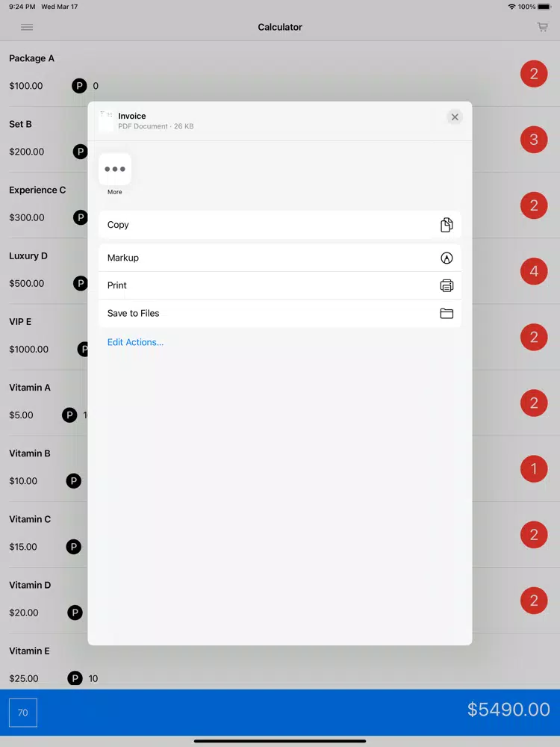The width and height of the screenshot is (560, 747).
Task: Open Edit Actions link
Action: tap(135, 342)
